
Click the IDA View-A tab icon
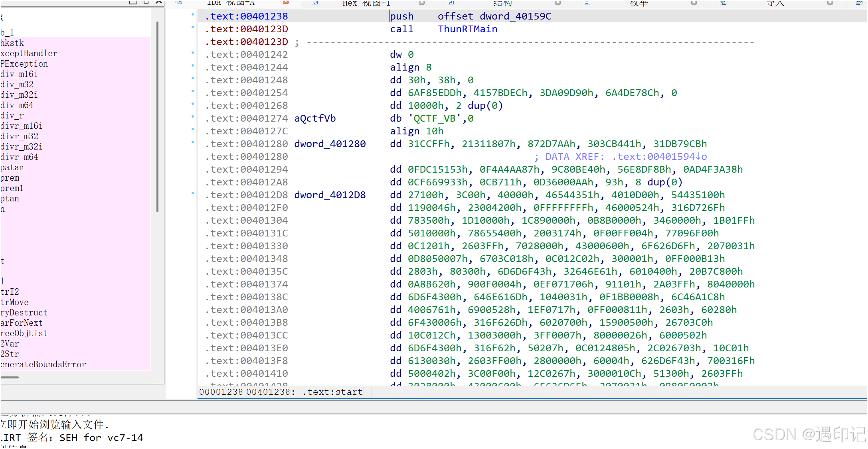click(x=179, y=2)
